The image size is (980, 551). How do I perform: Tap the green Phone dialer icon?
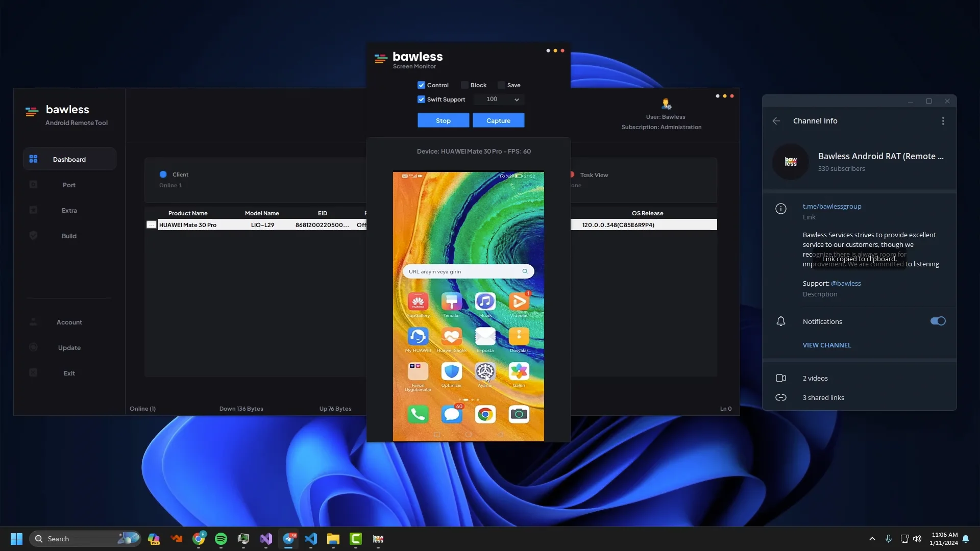pos(418,414)
